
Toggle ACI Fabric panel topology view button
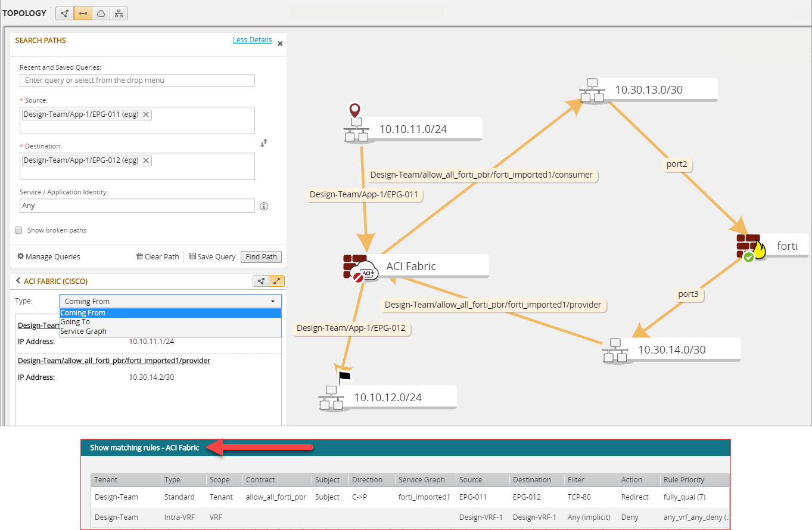(261, 281)
